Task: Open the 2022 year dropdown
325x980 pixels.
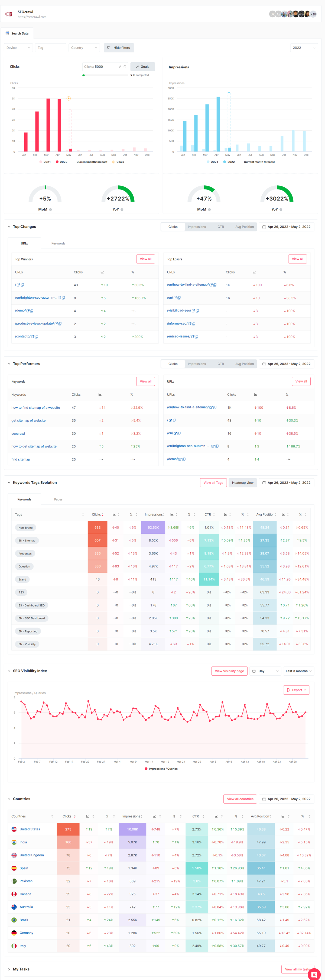Action: coord(304,48)
